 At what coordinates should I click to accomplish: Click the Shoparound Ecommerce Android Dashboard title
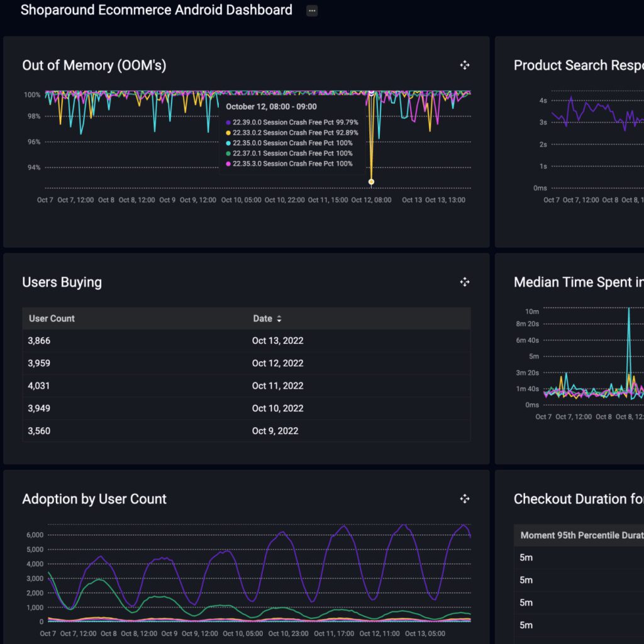156,10
